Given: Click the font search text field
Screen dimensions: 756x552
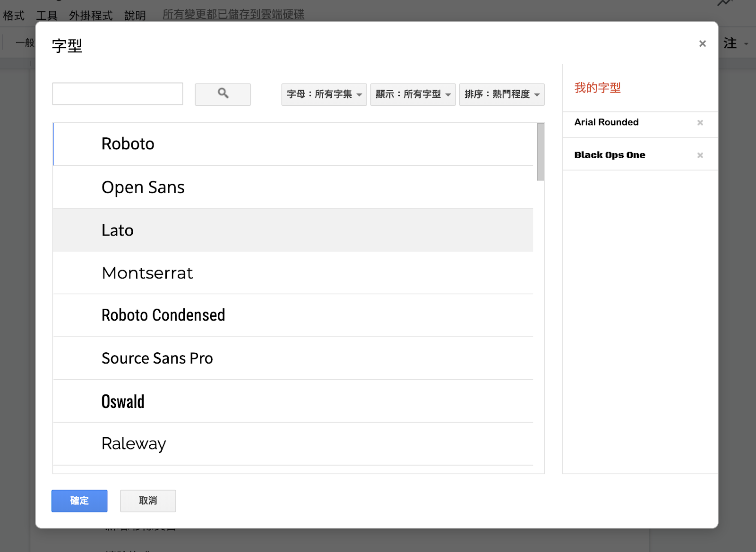Looking at the screenshot, I should coord(118,94).
